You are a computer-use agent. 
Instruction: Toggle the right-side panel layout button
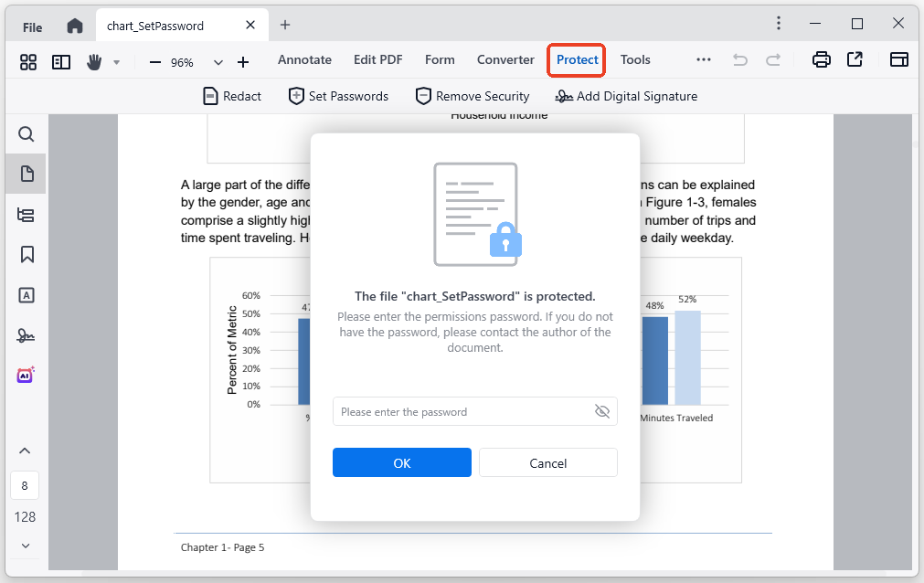[x=899, y=60]
